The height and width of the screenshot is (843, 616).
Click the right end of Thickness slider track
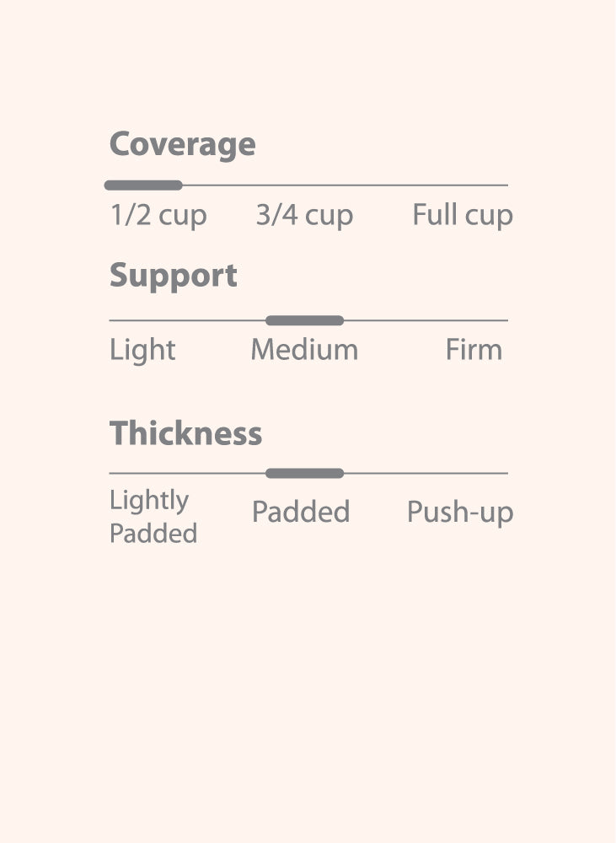click(504, 474)
